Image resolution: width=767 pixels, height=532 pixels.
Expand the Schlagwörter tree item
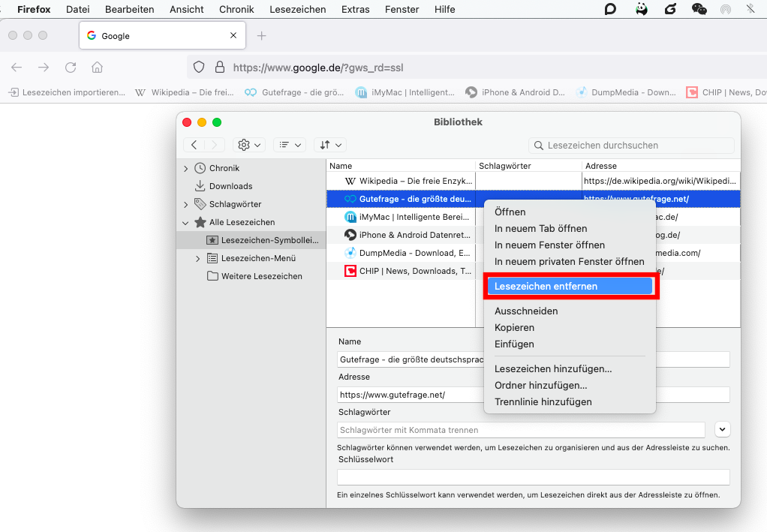(185, 204)
